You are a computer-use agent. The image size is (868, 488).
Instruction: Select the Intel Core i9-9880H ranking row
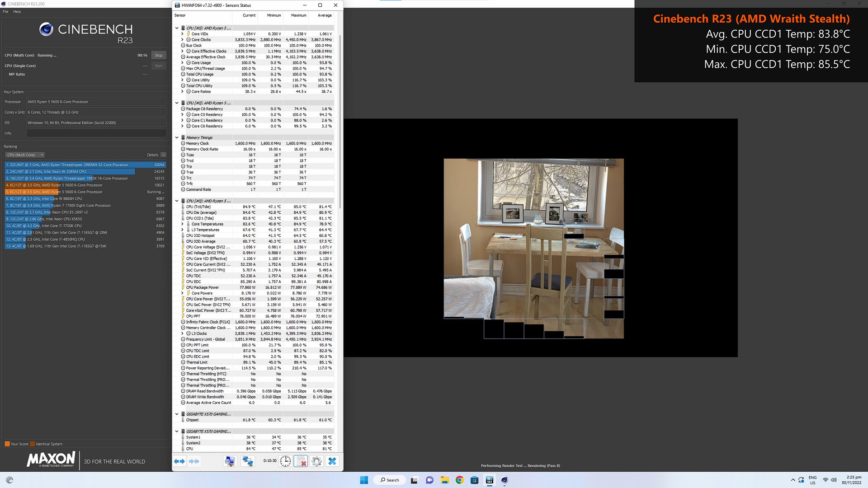[85, 199]
